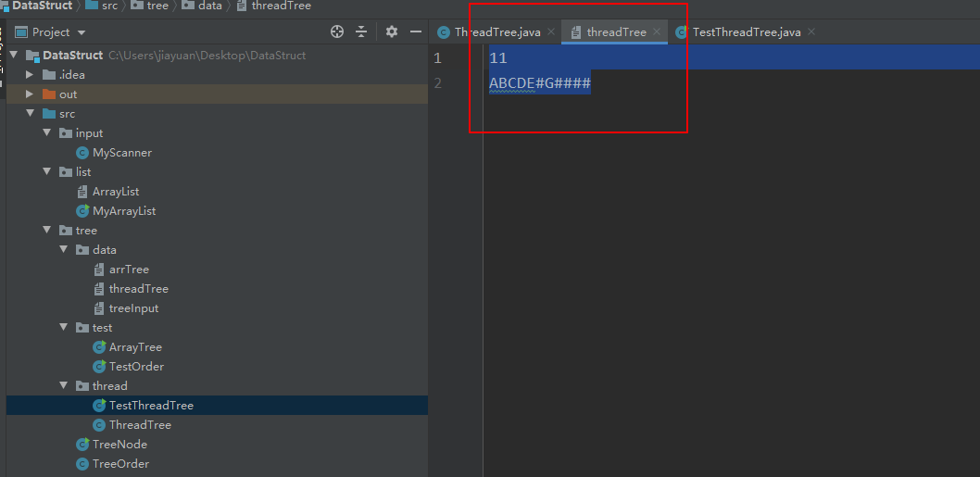The image size is (980, 477).
Task: Click the TreeOrder class icon
Action: pyautogui.click(x=82, y=463)
